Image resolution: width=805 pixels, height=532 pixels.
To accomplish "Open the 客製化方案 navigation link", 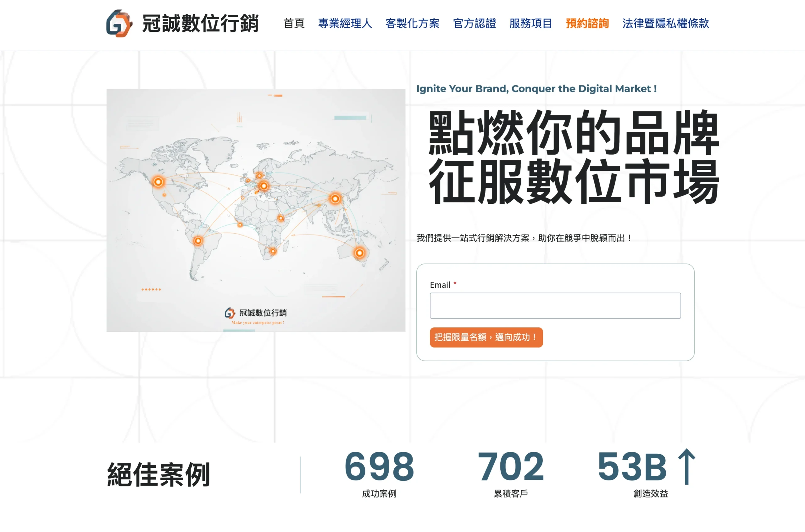I will coord(412,23).
